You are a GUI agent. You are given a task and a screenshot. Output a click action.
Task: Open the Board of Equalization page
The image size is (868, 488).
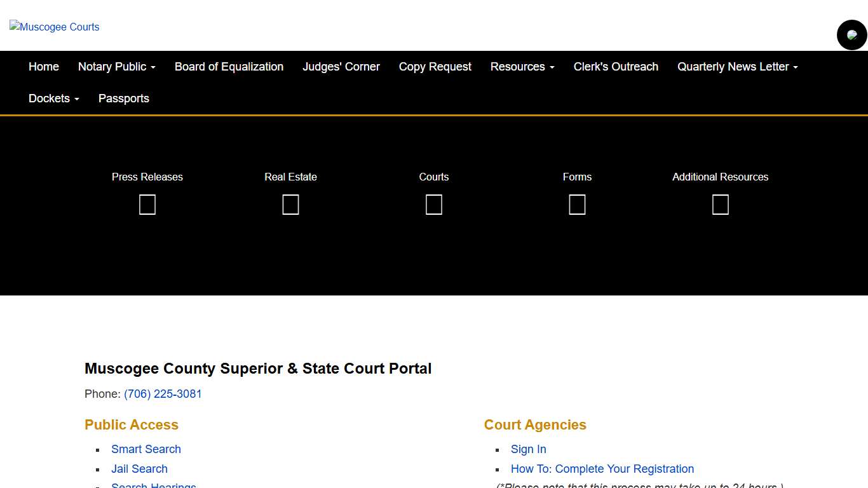[x=229, y=67]
